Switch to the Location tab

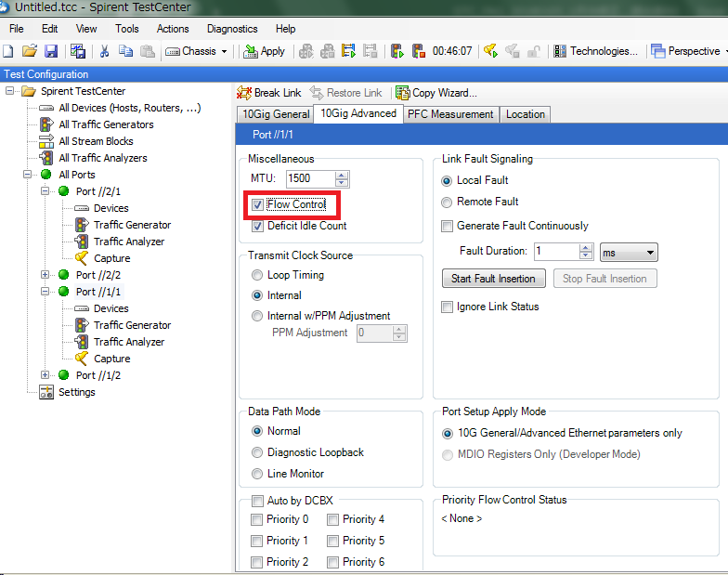(x=526, y=114)
